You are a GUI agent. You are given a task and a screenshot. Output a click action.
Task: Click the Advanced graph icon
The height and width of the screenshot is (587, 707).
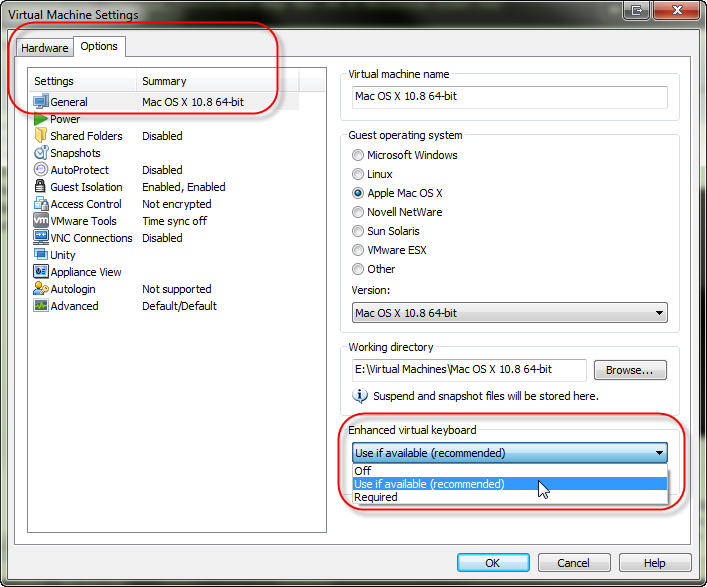coord(41,306)
